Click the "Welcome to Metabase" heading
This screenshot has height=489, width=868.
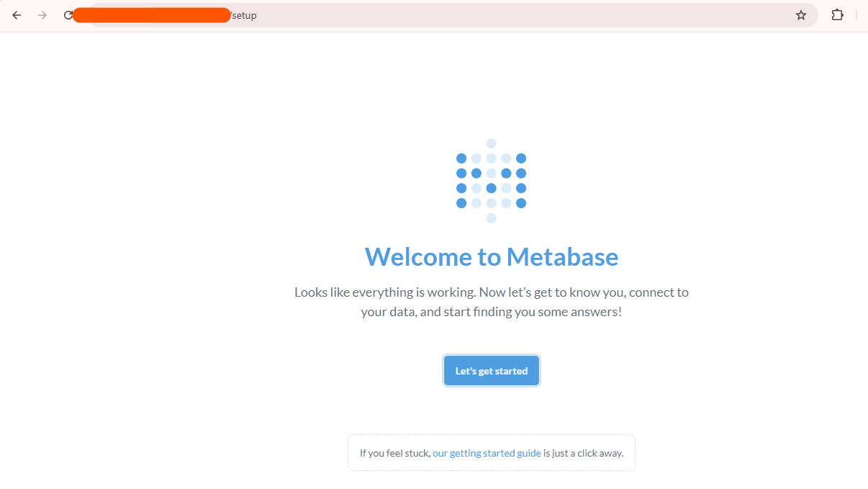tap(492, 257)
